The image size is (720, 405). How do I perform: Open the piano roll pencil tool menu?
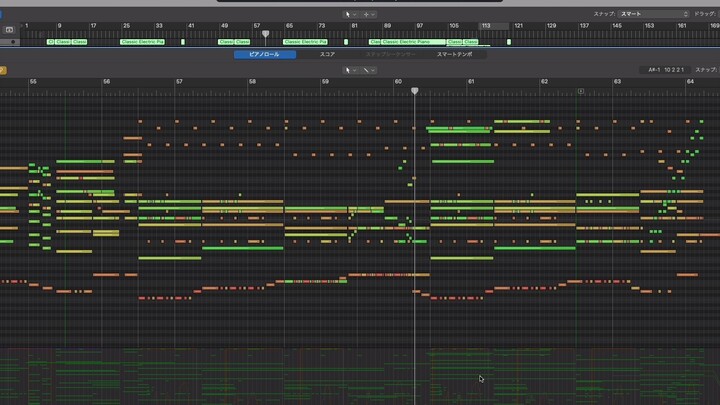pyautogui.click(x=369, y=70)
